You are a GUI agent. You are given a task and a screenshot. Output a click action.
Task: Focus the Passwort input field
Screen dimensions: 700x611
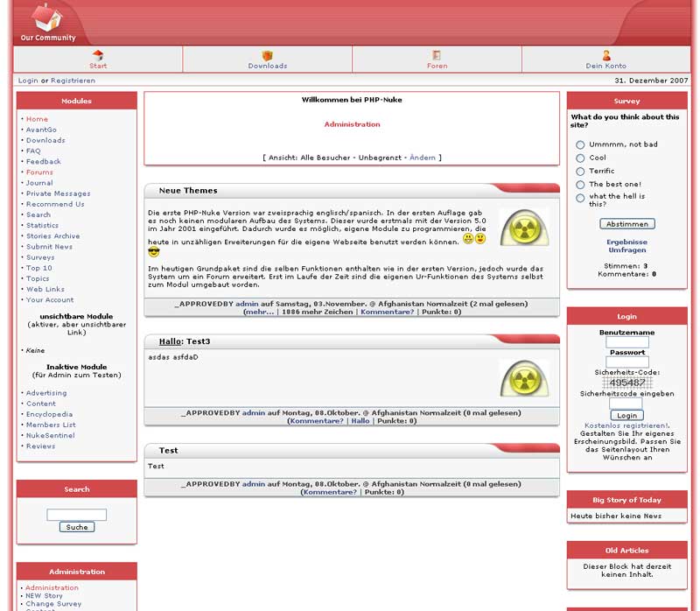click(626, 362)
